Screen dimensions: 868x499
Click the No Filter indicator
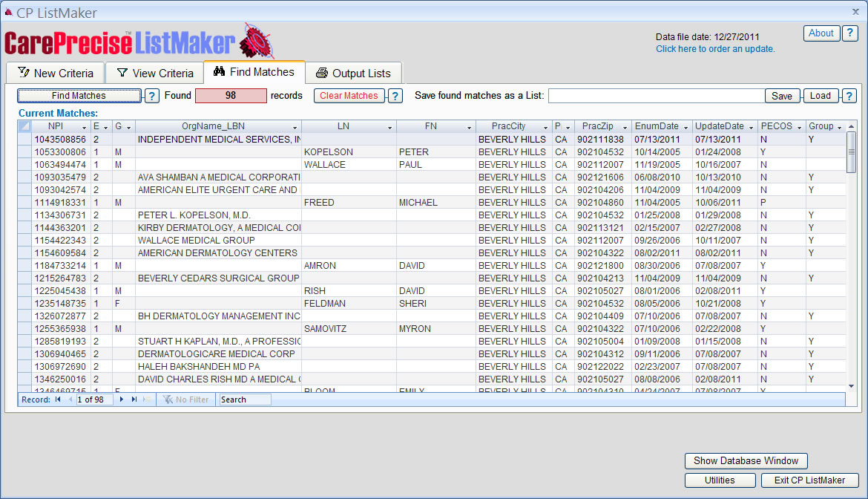186,399
